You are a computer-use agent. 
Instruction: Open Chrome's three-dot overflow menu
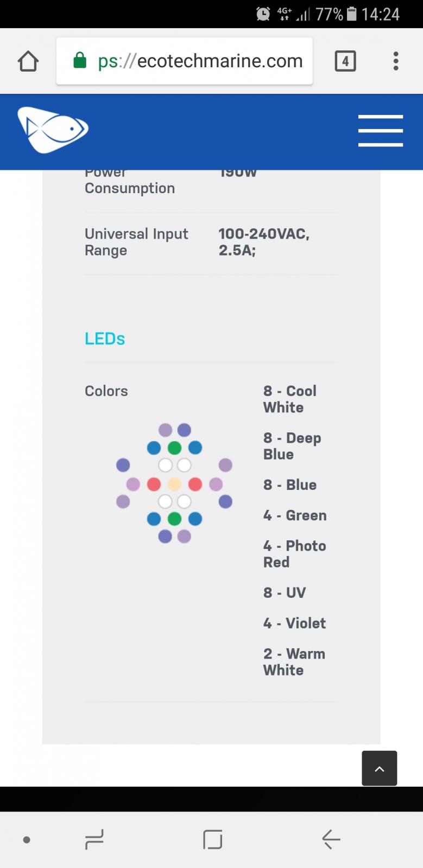click(x=396, y=61)
